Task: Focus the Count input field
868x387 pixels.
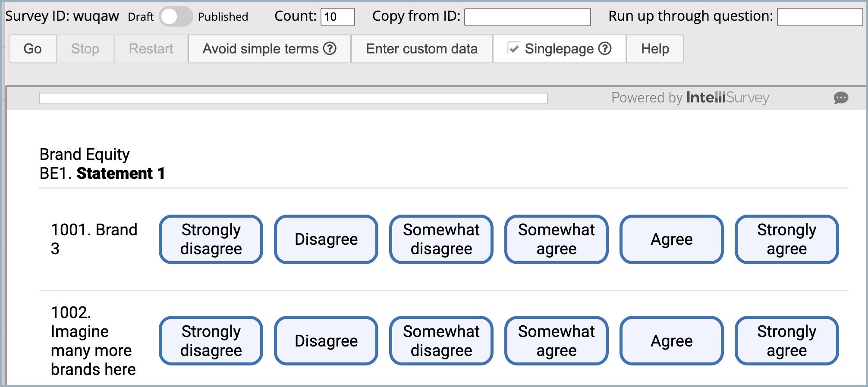Action: (x=338, y=17)
